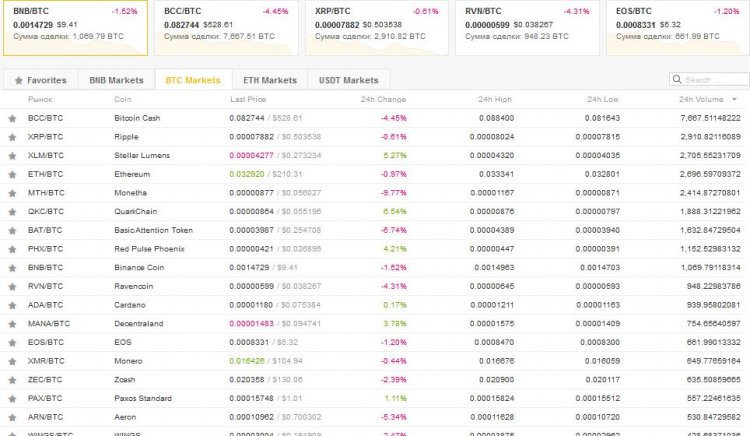
Task: Star the BNB/BTC row
Action: point(12,268)
